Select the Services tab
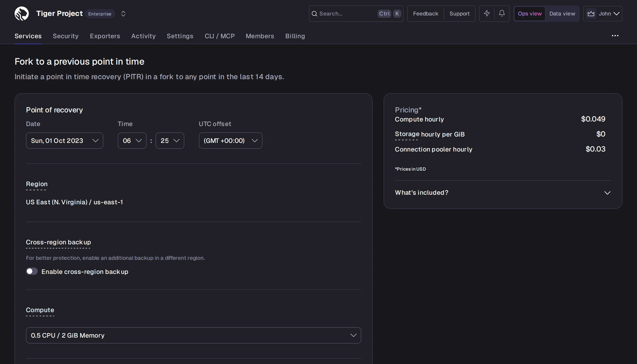The width and height of the screenshot is (637, 364). click(28, 36)
